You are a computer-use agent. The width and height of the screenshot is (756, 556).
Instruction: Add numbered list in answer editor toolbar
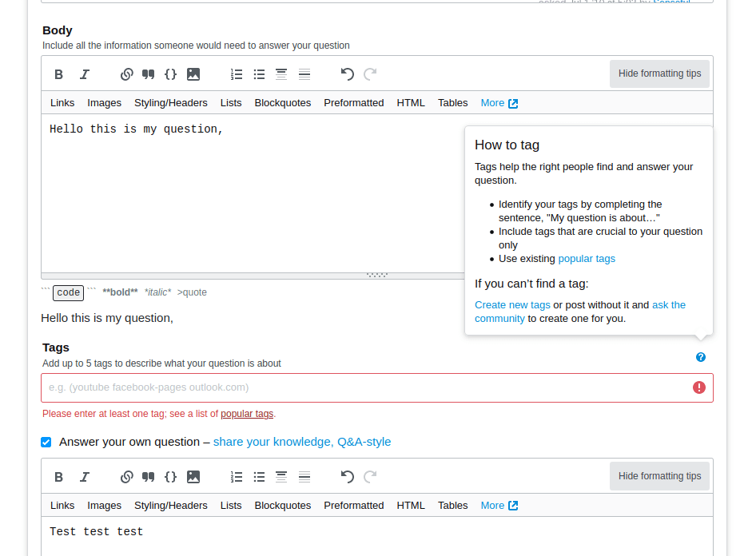[237, 477]
